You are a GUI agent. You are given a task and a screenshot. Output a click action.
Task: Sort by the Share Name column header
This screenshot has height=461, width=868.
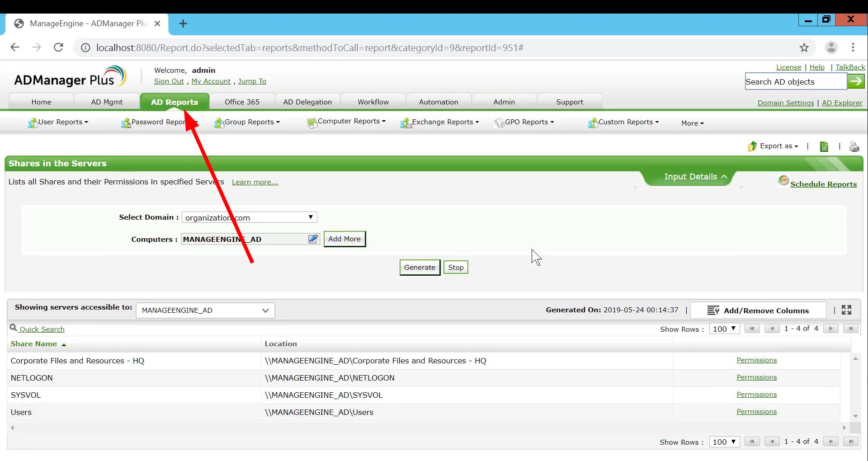(34, 343)
